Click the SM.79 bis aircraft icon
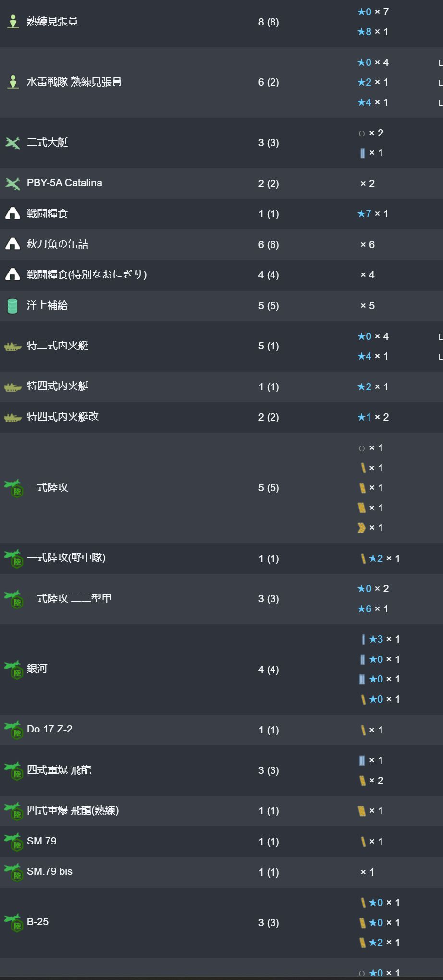This screenshot has width=443, height=980. point(13,872)
